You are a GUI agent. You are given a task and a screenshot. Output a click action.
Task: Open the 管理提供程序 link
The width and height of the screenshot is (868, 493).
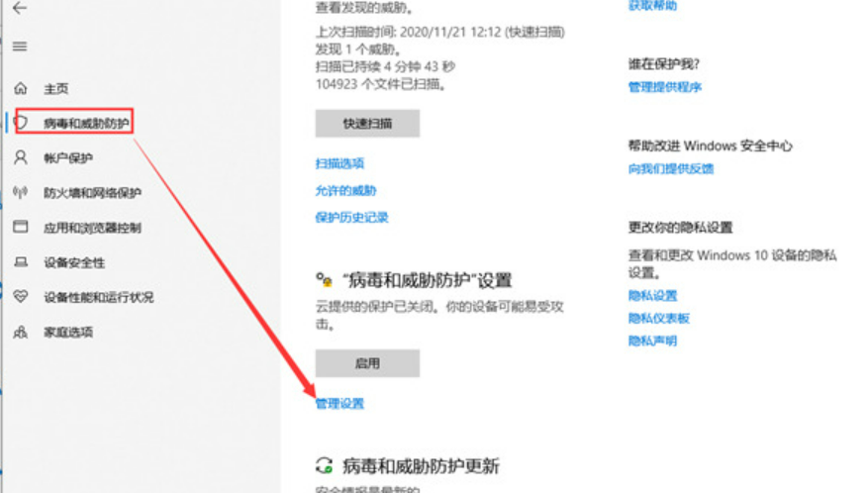[x=665, y=87]
